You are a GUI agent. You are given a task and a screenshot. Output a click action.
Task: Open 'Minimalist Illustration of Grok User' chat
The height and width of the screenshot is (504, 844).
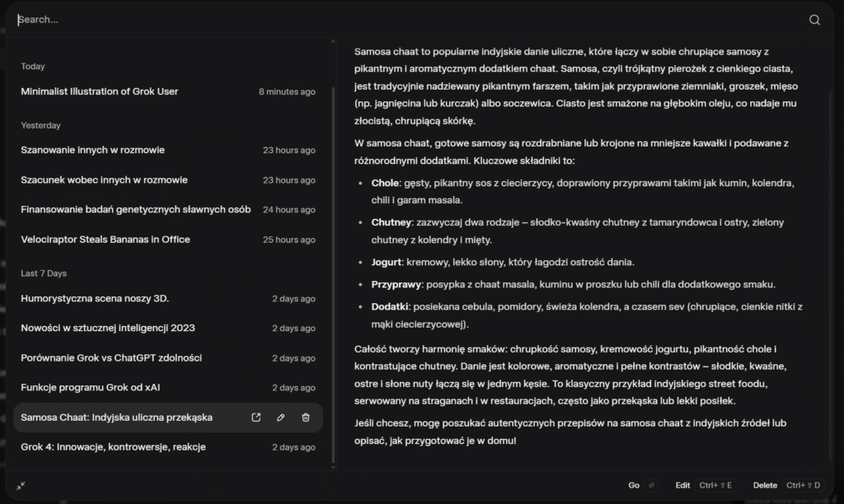[168, 91]
